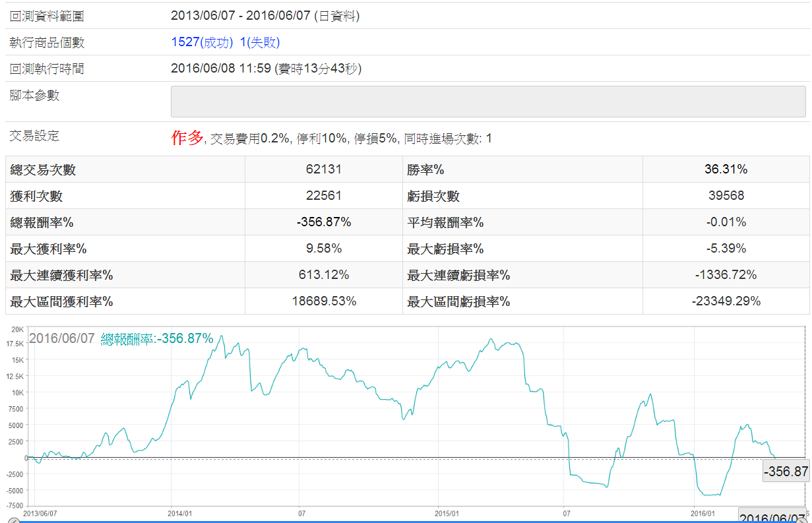Click the gray 腳本參數 parameter box
The image size is (812, 523).
pos(488,102)
